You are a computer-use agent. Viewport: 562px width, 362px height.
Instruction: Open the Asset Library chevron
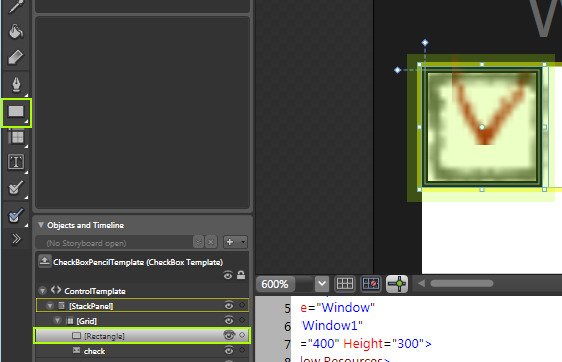click(16, 239)
